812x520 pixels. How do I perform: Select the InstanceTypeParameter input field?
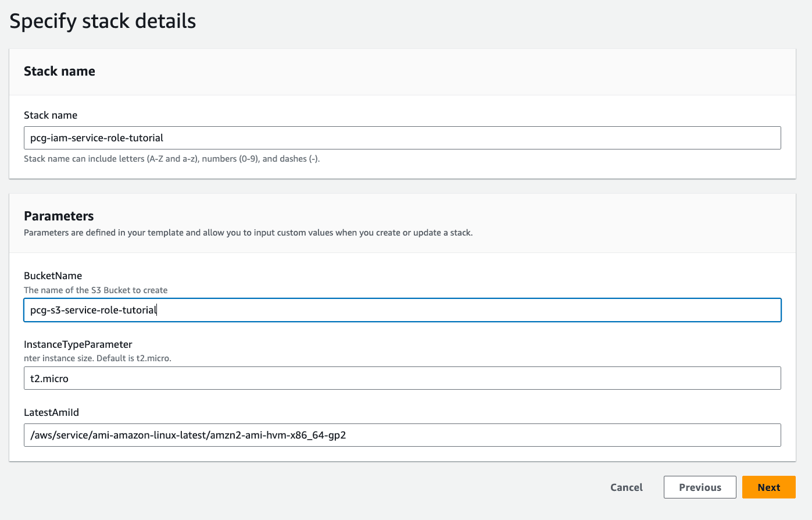402,378
